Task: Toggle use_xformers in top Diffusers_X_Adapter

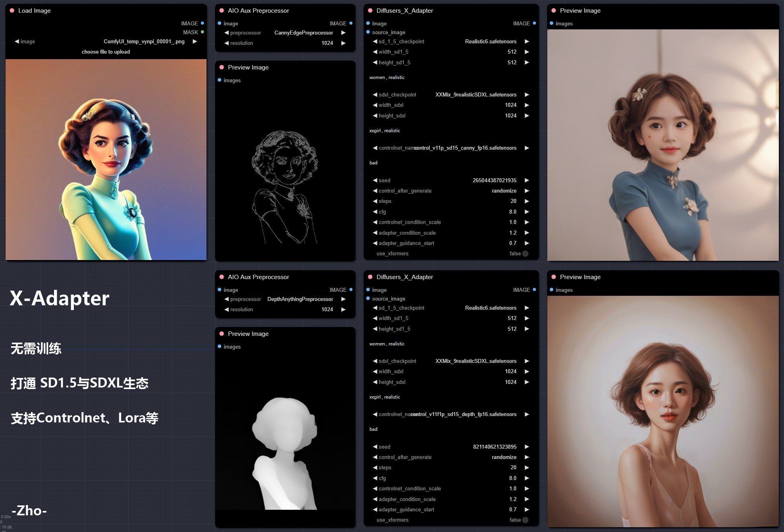Action: (525, 254)
